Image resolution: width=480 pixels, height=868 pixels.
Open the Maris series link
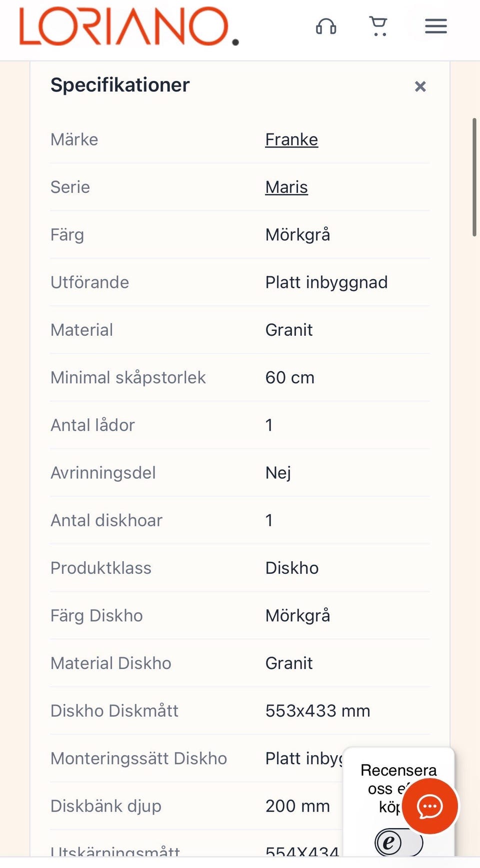click(x=286, y=187)
